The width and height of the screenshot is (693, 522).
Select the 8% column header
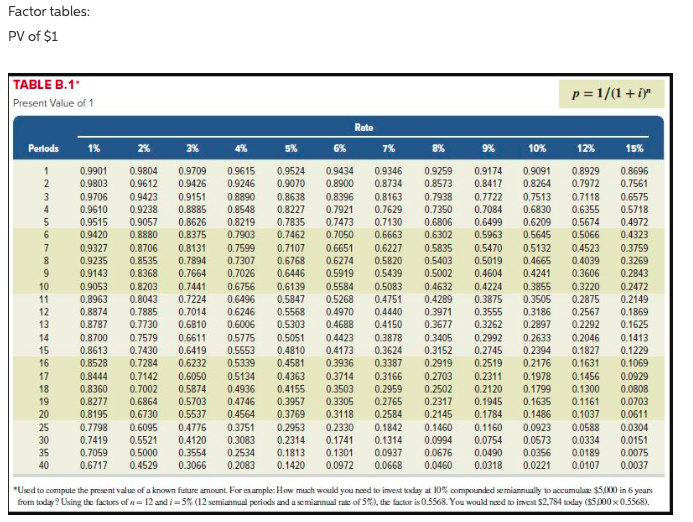tap(438, 149)
